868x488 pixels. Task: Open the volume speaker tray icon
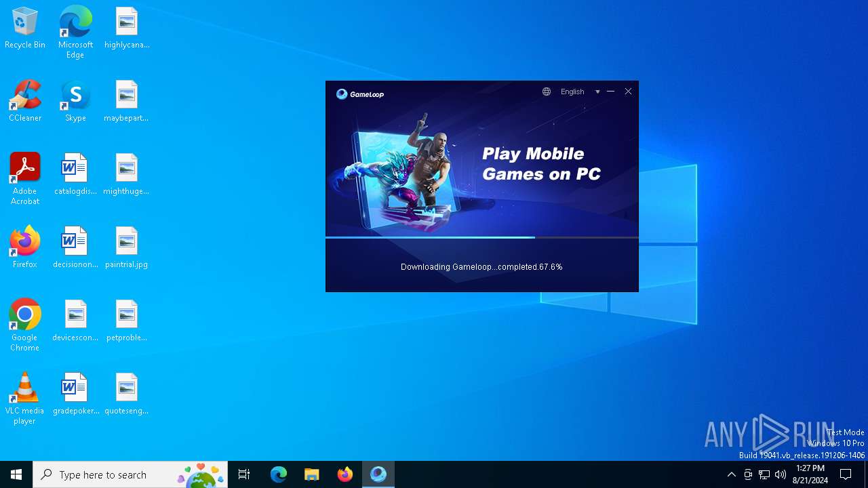[781, 474]
